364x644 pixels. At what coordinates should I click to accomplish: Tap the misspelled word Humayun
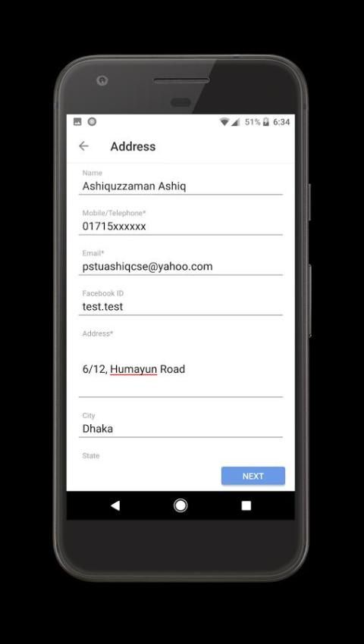coord(133,369)
